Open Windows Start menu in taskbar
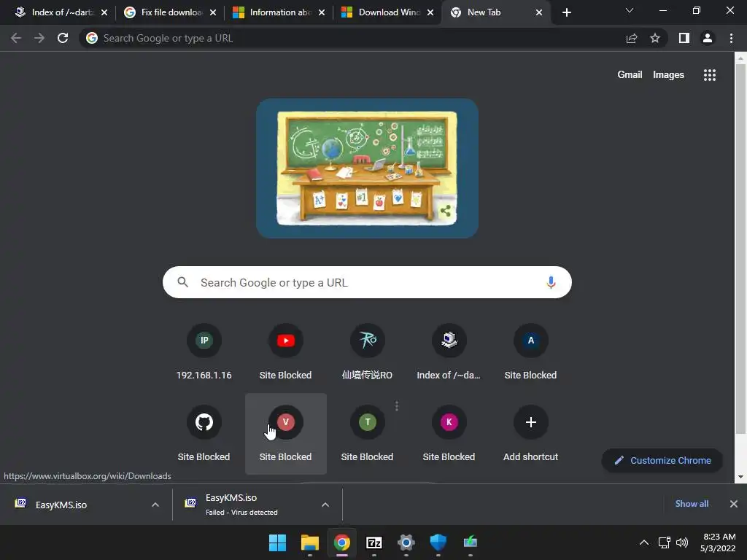 277,542
